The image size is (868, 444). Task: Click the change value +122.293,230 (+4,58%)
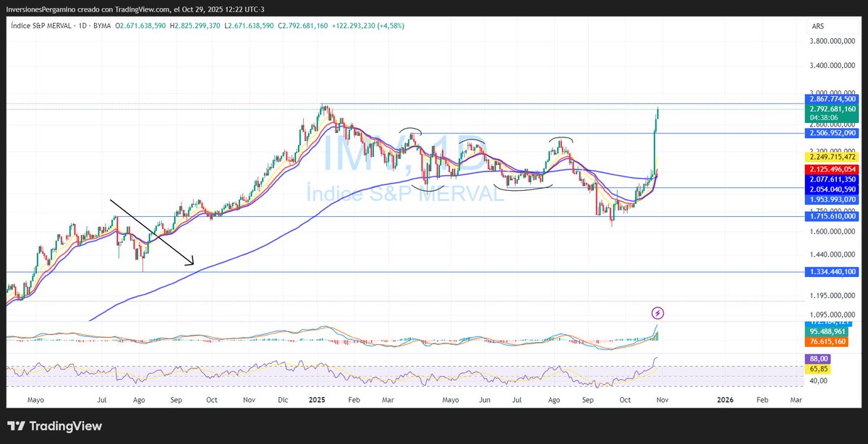coord(368,26)
